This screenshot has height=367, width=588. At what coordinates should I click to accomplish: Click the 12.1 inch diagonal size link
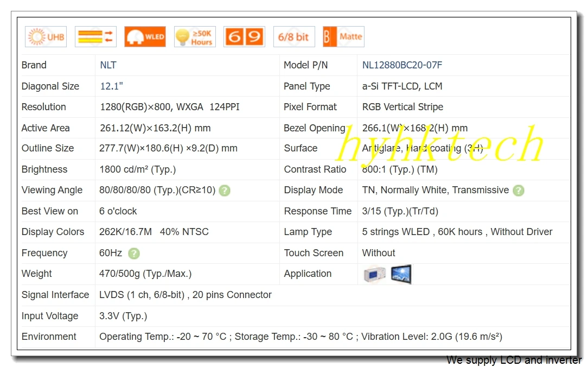pos(111,86)
